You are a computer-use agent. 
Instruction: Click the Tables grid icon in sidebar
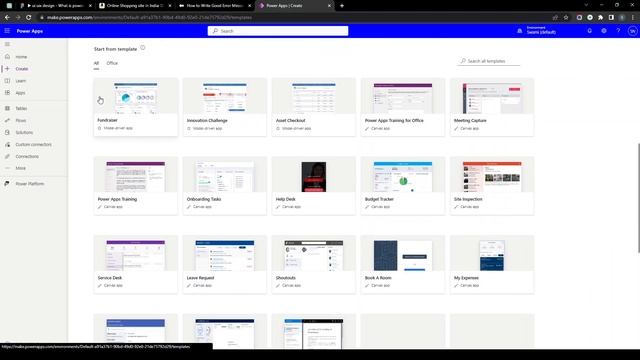pos(7,108)
